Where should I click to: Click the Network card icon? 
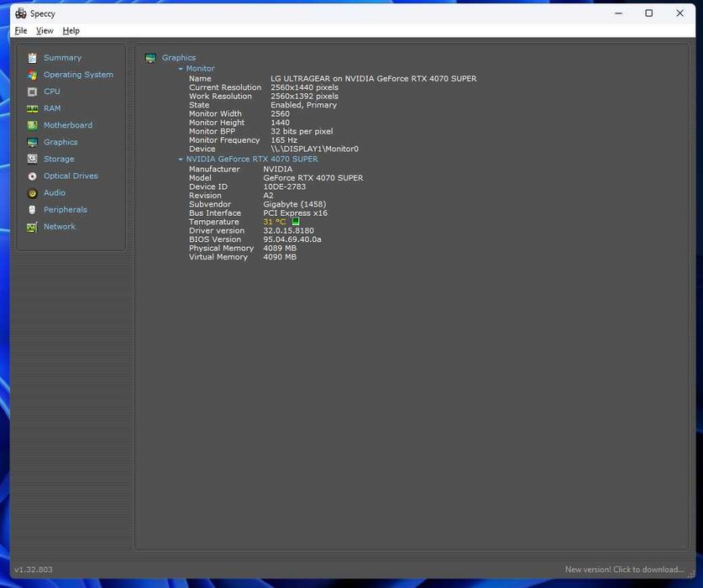[32, 227]
